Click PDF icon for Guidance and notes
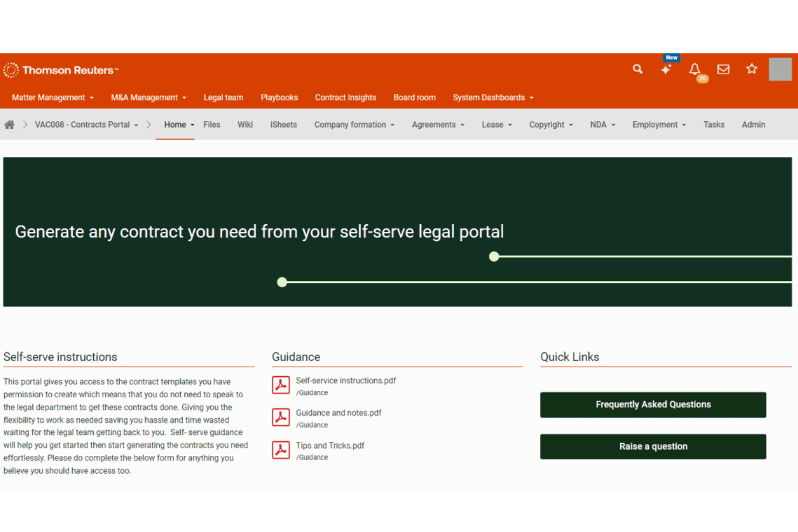The width and height of the screenshot is (798, 532). [x=281, y=417]
